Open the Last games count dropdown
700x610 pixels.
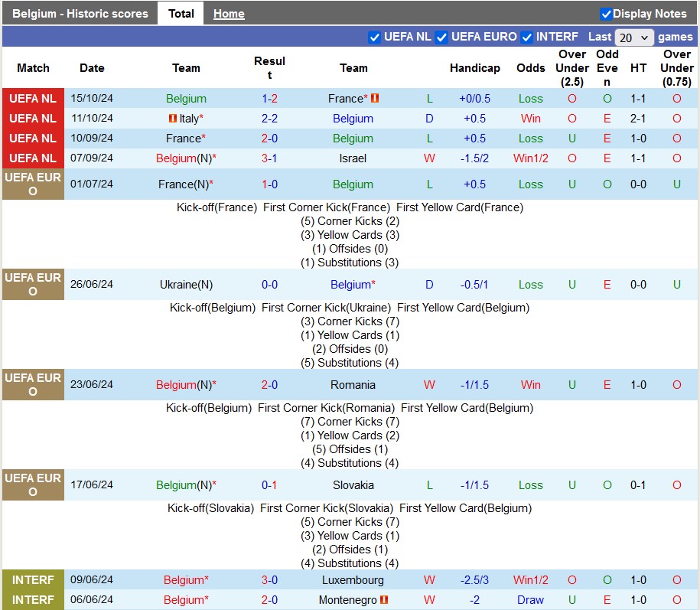click(634, 37)
